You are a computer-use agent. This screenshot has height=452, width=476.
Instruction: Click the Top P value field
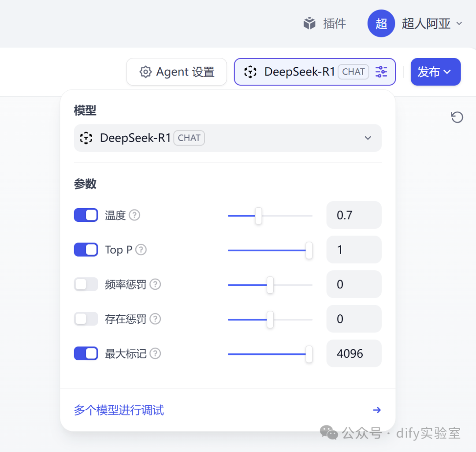click(354, 250)
